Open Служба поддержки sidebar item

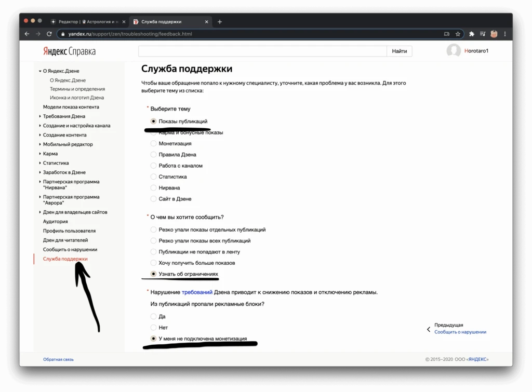coord(65,259)
